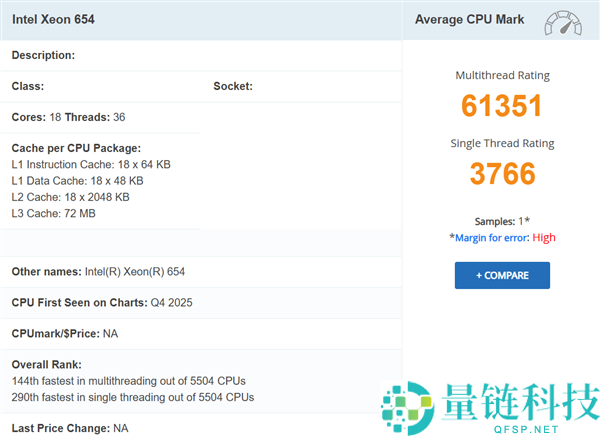
Task: Click the Description label
Action: tap(43, 56)
